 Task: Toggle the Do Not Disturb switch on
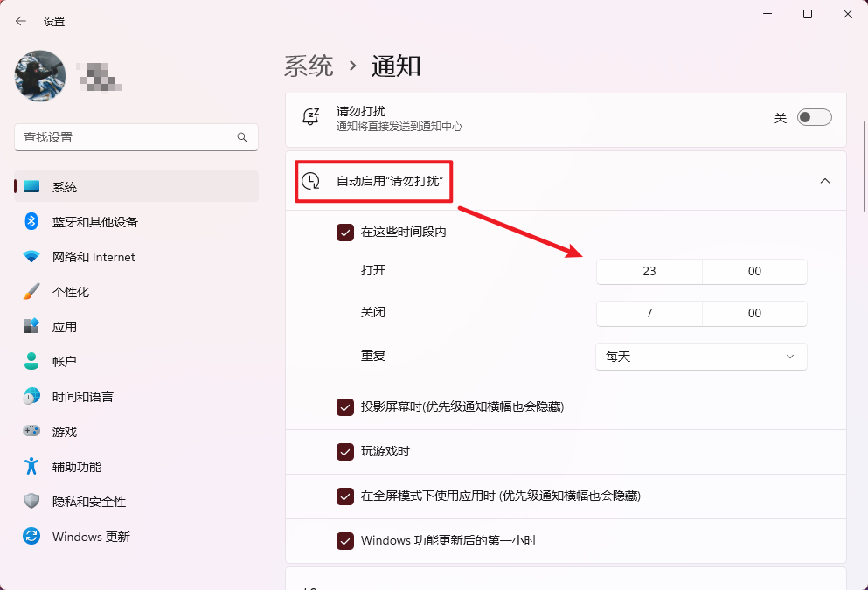click(x=813, y=115)
